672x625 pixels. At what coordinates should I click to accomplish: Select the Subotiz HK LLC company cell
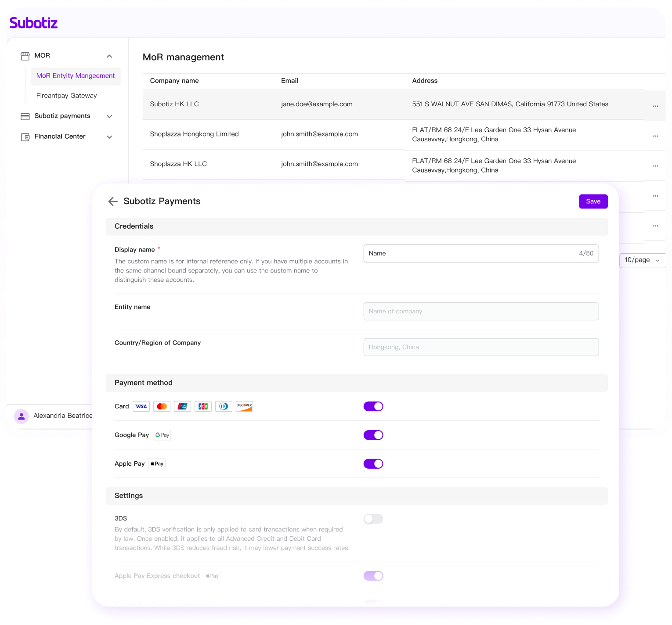pos(174,104)
